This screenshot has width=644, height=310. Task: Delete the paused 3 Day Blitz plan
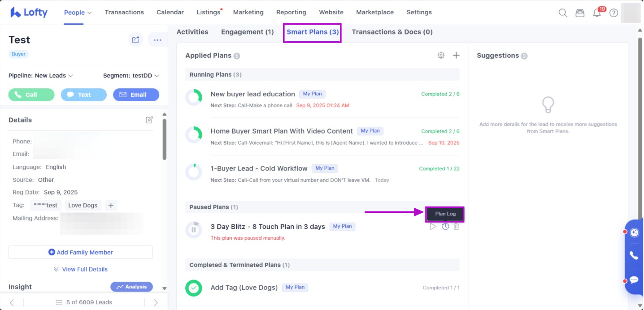(456, 227)
